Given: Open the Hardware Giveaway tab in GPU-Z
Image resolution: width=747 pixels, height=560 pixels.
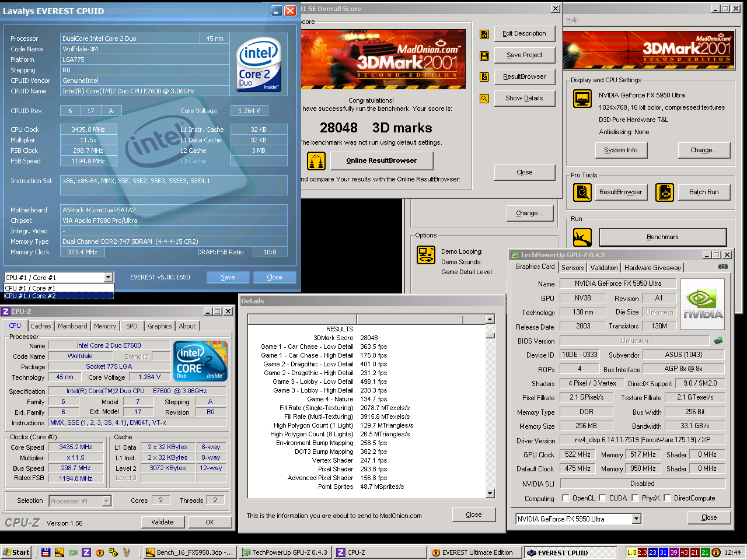Looking at the screenshot, I should pyautogui.click(x=652, y=268).
